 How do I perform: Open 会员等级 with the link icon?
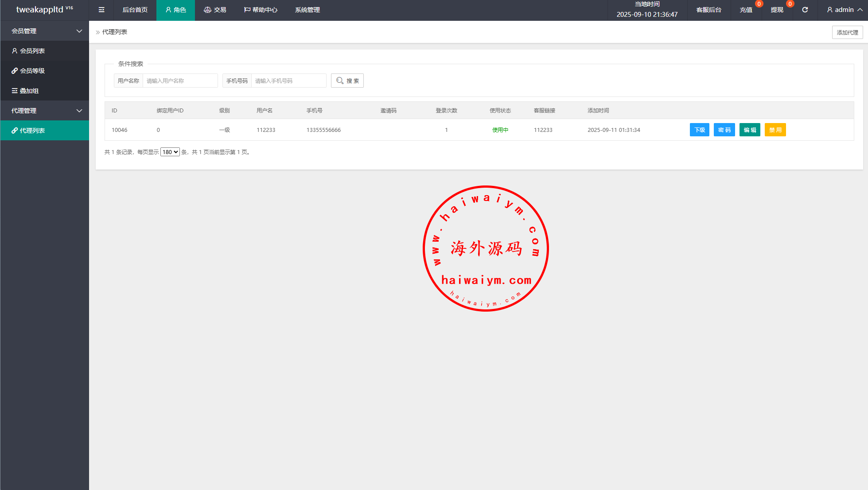pyautogui.click(x=32, y=71)
